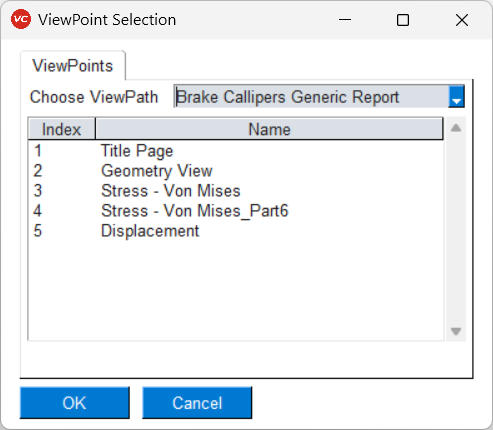Click the Index column header

click(62, 129)
